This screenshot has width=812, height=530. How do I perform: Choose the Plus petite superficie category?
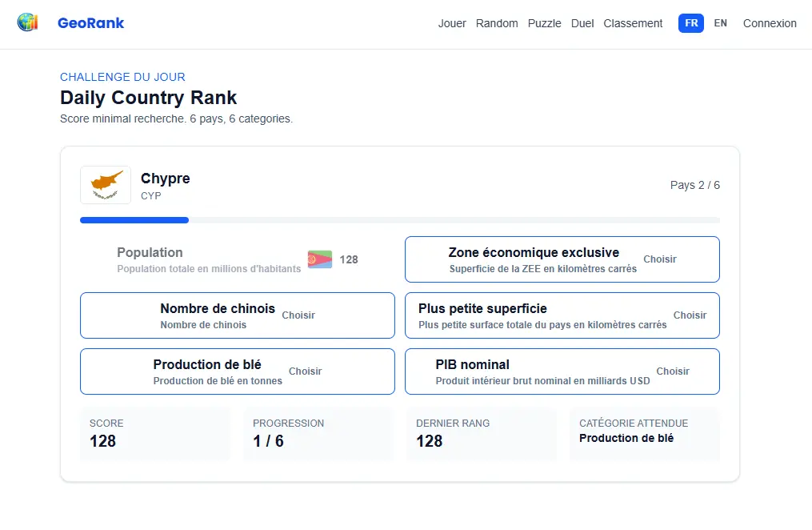[562, 315]
